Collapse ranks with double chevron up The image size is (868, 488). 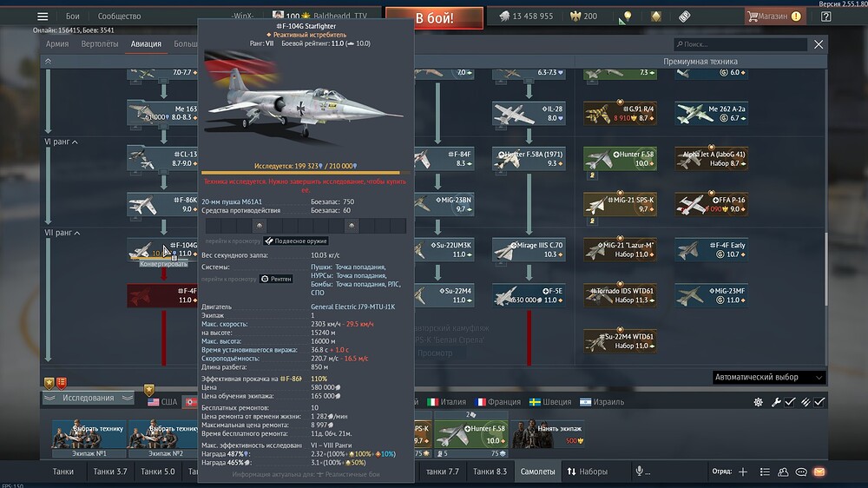pos(48,62)
